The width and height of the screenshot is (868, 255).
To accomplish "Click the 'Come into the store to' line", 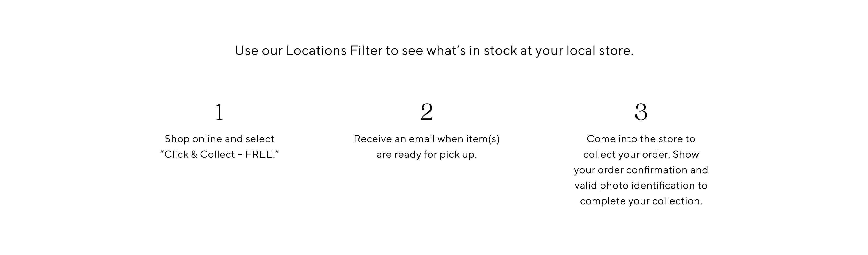I will (641, 139).
